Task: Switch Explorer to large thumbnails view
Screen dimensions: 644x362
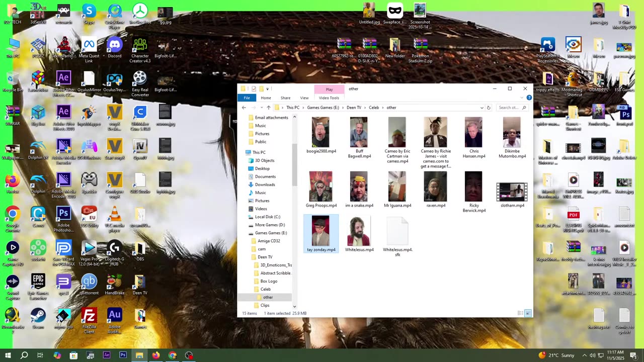Action: pyautogui.click(x=528, y=313)
